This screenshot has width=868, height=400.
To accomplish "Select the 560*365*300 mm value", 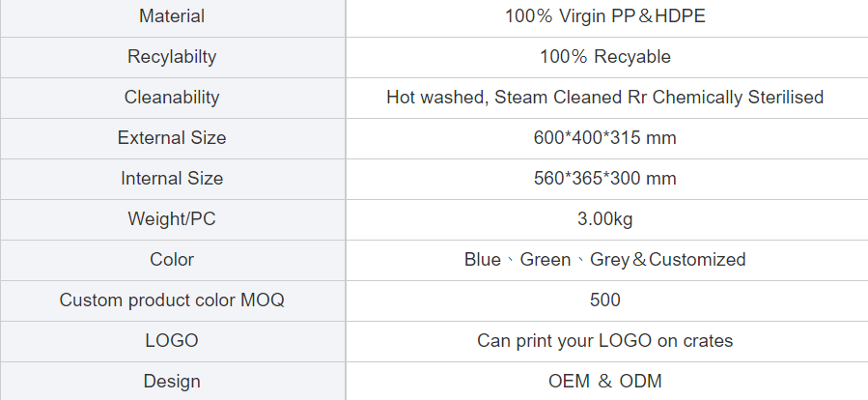I will (605, 179).
